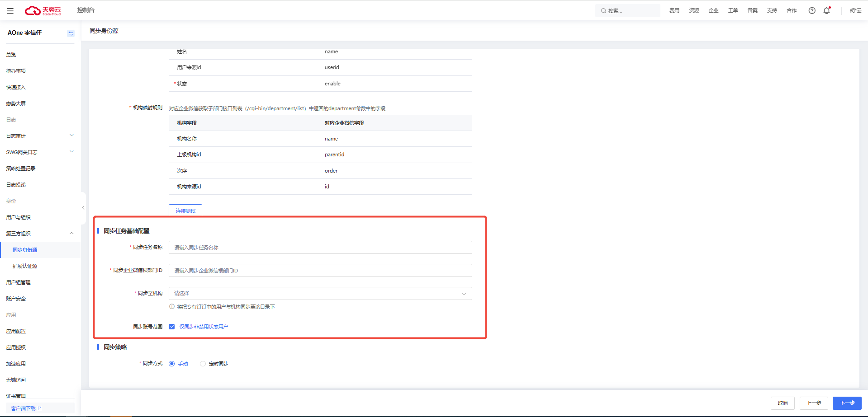Click the 对应企业微信字段 column header
The image size is (868, 417).
point(344,123)
